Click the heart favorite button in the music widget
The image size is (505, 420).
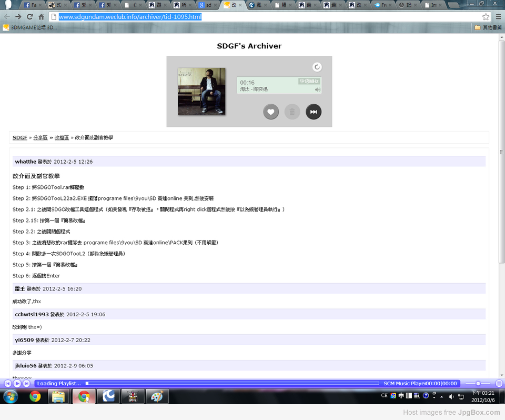tap(271, 112)
